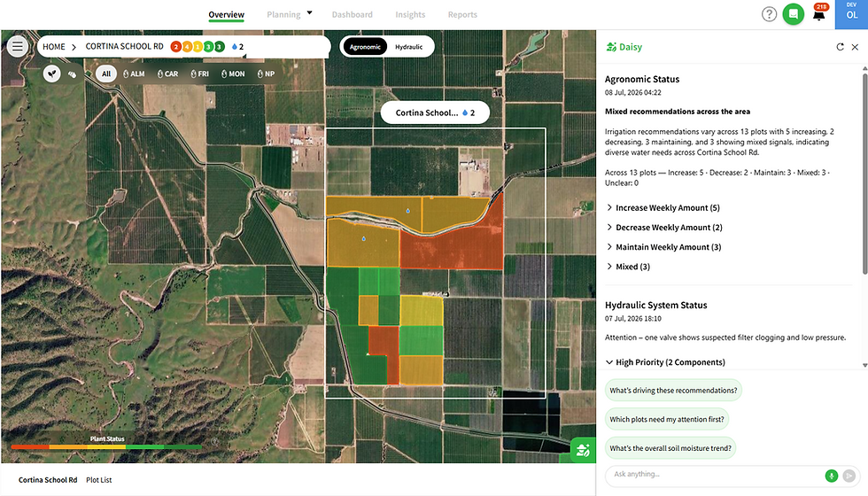This screenshot has height=496, width=868.
Task: Click the floating Daisy button on map
Action: coord(583,450)
